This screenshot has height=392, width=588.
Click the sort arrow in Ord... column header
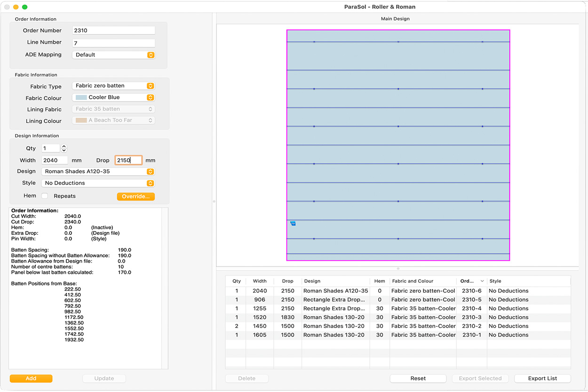pyautogui.click(x=482, y=281)
